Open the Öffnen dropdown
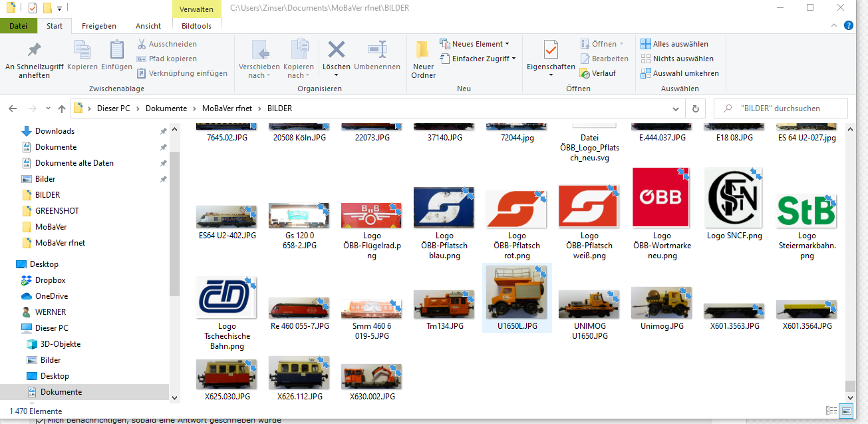This screenshot has height=424, width=868. tap(602, 44)
